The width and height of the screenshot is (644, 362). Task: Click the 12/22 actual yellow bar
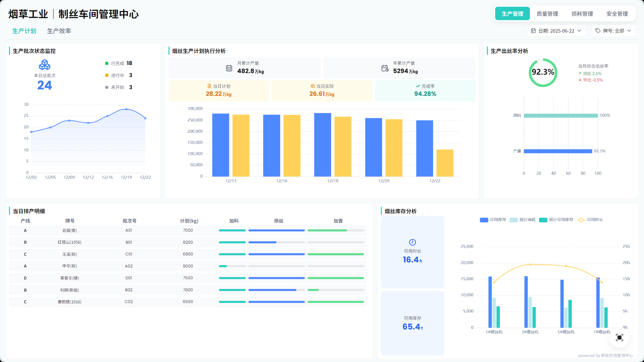pyautogui.click(x=445, y=163)
